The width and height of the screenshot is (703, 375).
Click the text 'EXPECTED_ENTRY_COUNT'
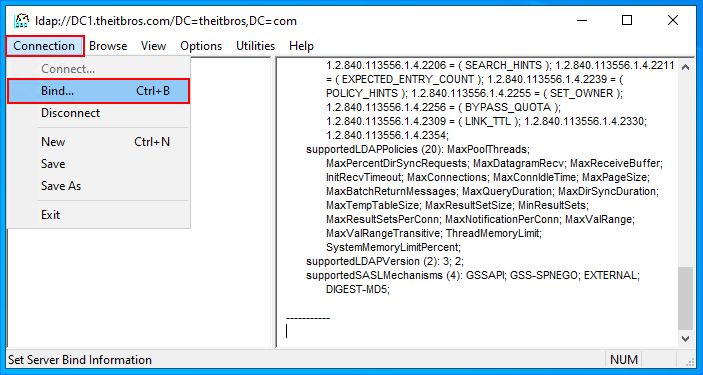click(x=408, y=79)
